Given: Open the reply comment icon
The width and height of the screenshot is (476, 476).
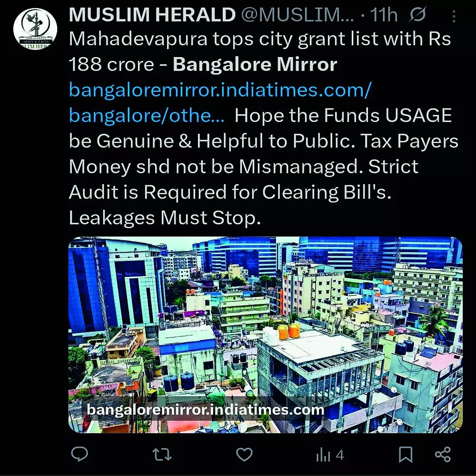Looking at the screenshot, I should coord(79,455).
